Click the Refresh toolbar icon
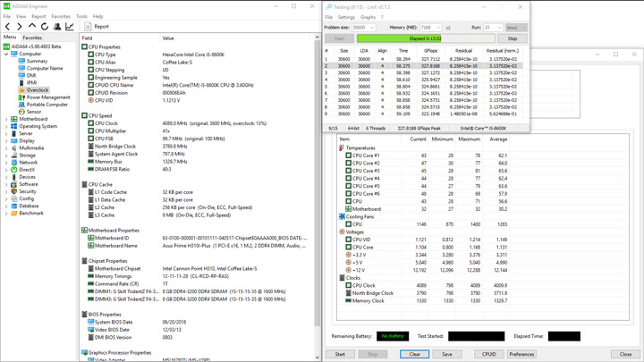The image size is (644, 362). point(44,27)
